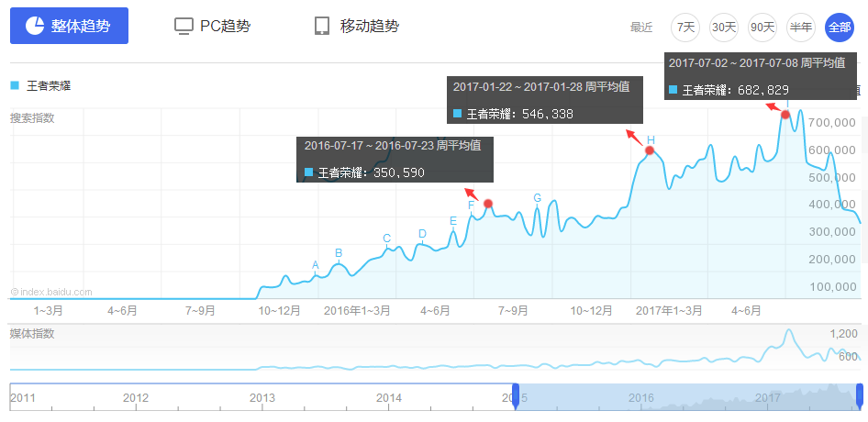Click the 2016 label in selected timeline range
This screenshot has width=868, height=422.
tap(641, 397)
